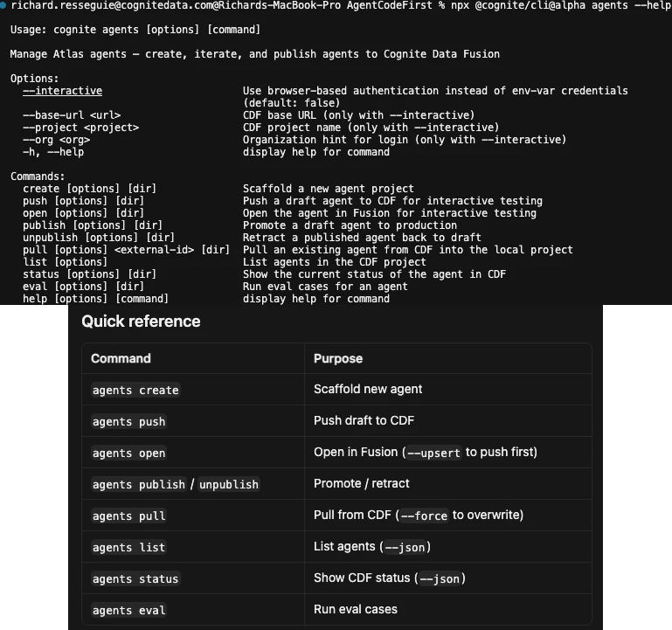
Task: Click the 'agents push' code chip
Action: (x=129, y=422)
